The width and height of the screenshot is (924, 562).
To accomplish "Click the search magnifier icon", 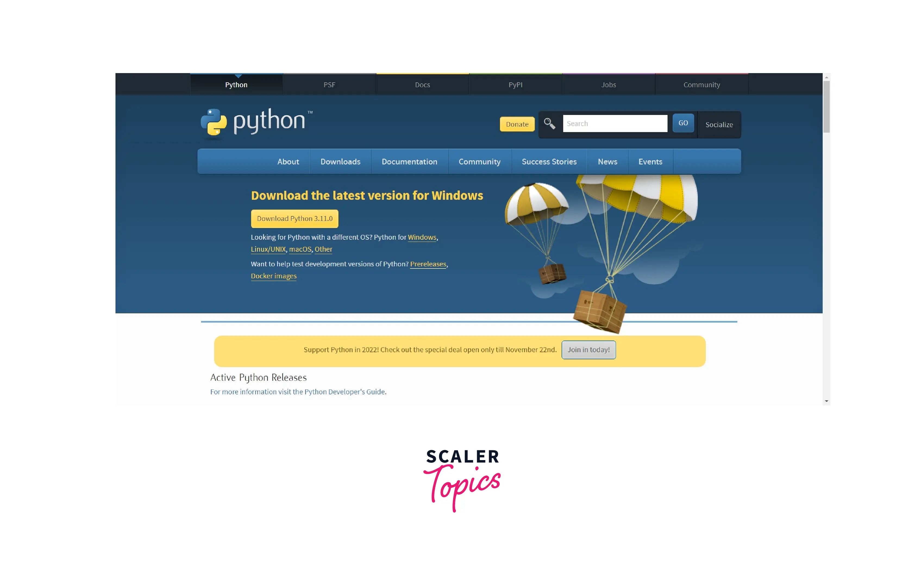I will point(550,123).
